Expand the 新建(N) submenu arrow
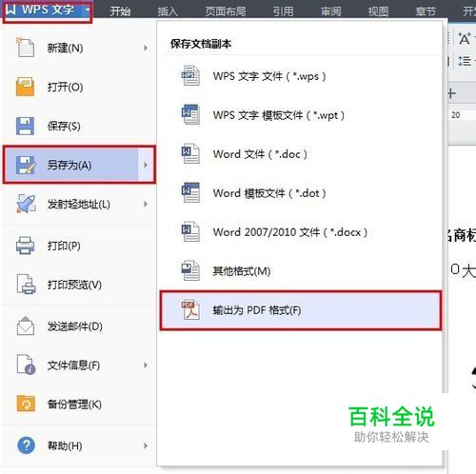Image resolution: width=476 pixels, height=474 pixels. (x=146, y=48)
